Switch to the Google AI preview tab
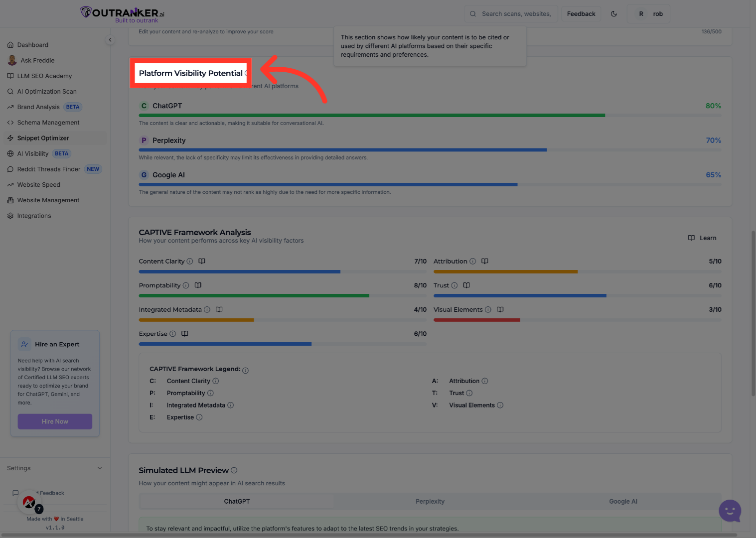This screenshot has width=756, height=538. tap(623, 501)
